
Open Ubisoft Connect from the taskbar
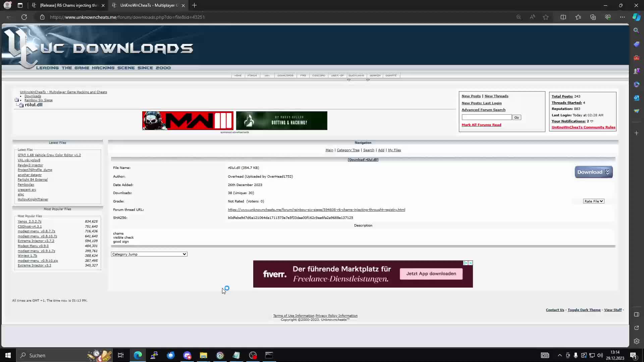coord(220,355)
